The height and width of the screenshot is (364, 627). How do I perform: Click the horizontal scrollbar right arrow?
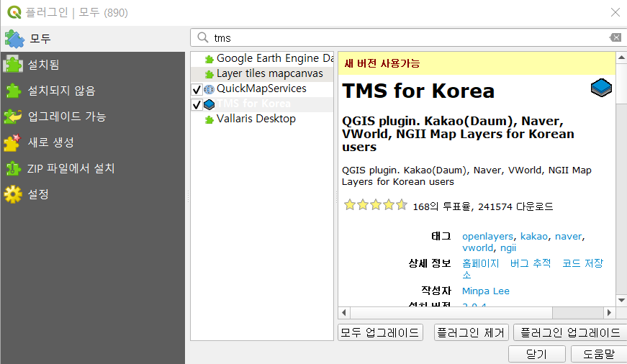[609, 312]
